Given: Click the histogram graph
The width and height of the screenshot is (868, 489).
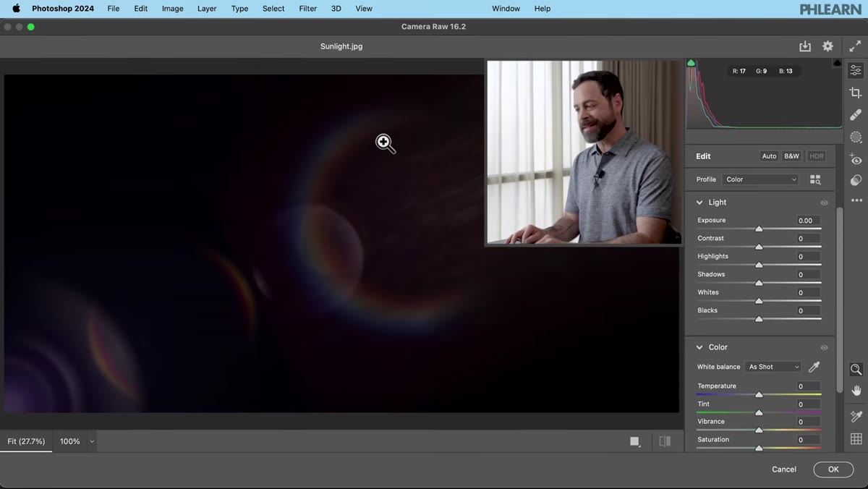Looking at the screenshot, I should tap(763, 94).
